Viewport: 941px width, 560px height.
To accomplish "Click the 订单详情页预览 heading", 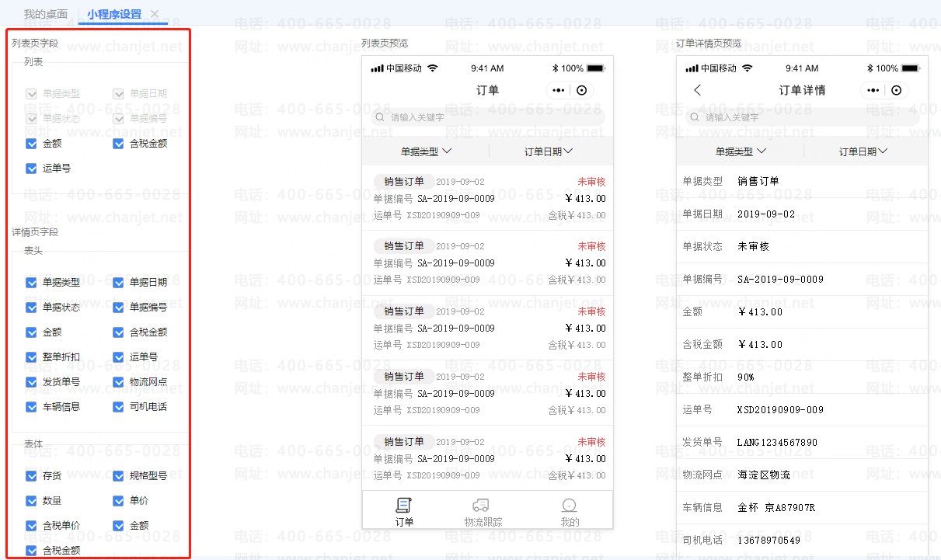I will click(709, 43).
